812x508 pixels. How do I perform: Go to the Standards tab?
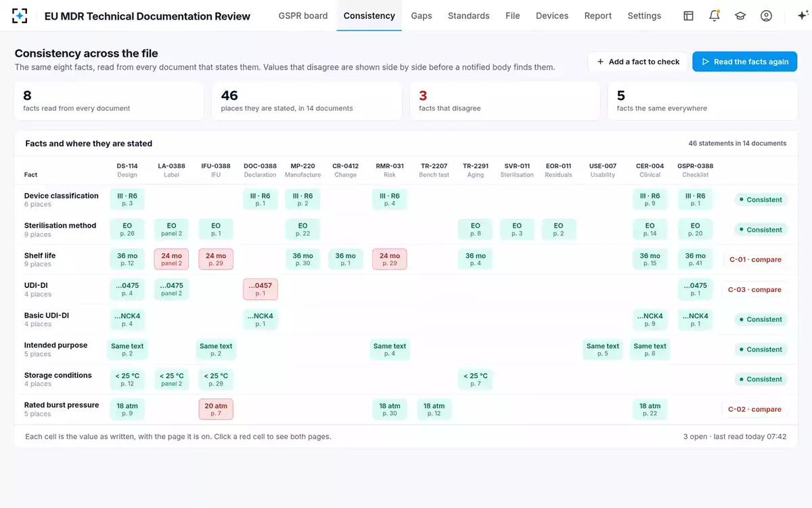click(469, 16)
